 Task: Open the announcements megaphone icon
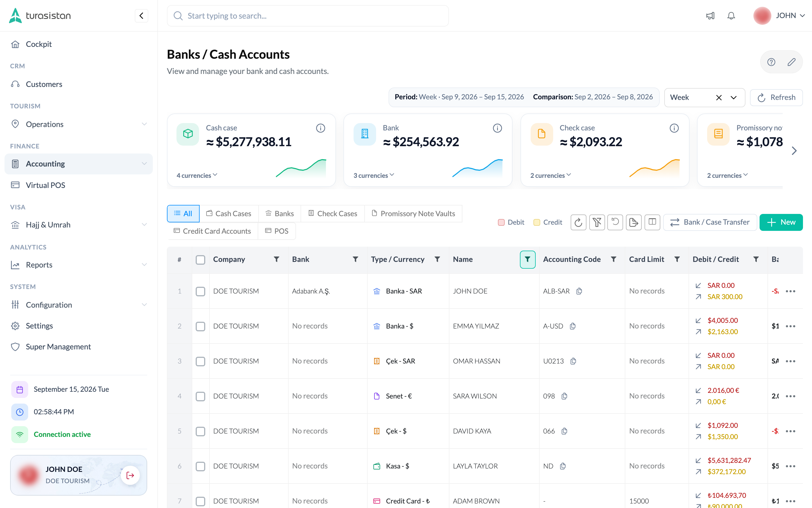[710, 16]
